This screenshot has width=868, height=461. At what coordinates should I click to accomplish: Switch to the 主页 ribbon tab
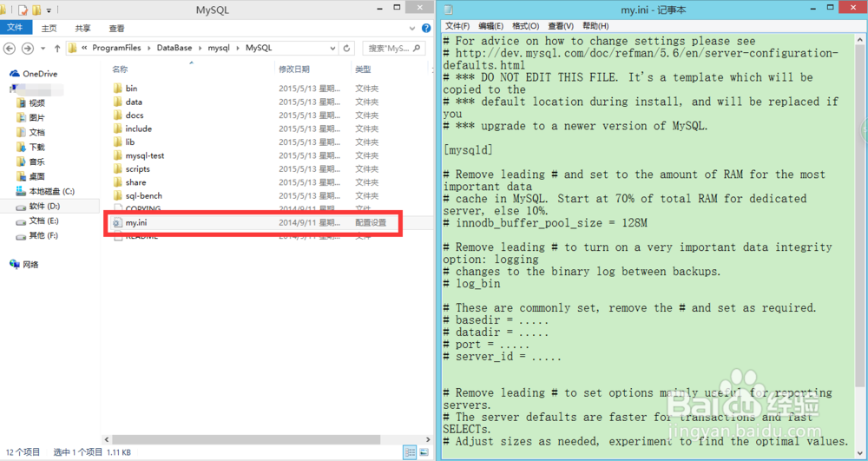[49, 29]
